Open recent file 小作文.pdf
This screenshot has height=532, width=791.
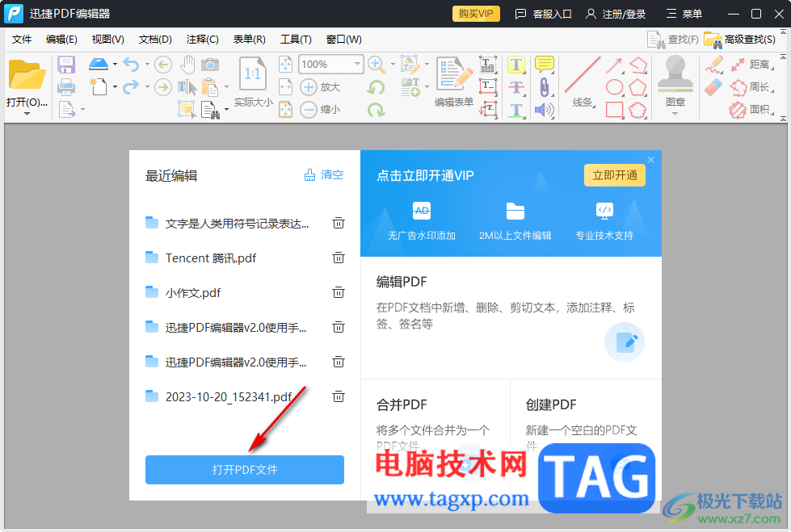point(193,292)
